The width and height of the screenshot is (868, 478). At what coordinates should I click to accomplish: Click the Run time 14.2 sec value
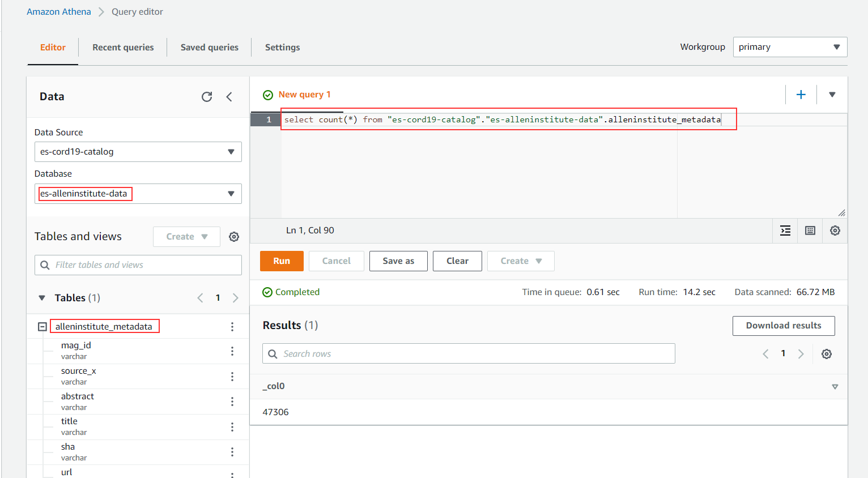pos(699,292)
